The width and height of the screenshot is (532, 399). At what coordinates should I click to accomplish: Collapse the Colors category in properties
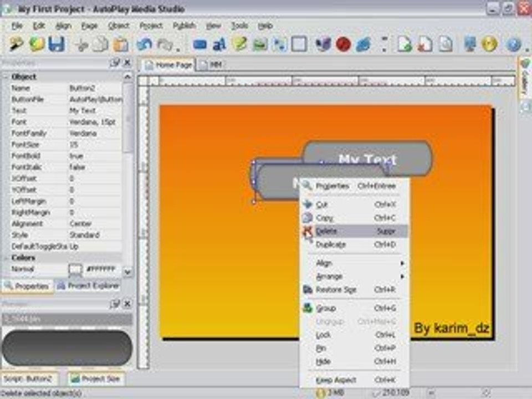tap(6, 258)
